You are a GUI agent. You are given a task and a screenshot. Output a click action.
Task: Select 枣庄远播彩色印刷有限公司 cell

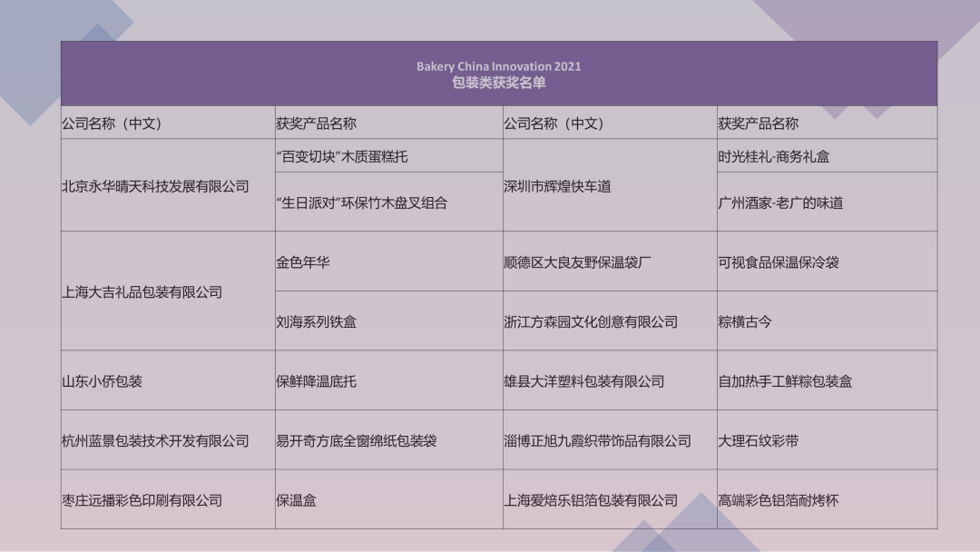click(168, 499)
